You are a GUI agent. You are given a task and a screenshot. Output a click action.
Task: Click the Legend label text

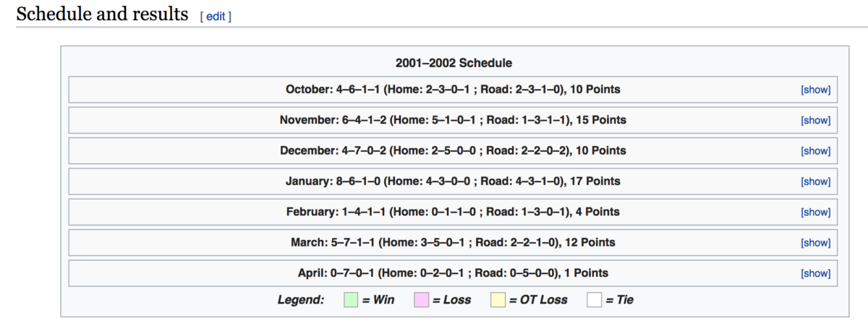tap(301, 299)
